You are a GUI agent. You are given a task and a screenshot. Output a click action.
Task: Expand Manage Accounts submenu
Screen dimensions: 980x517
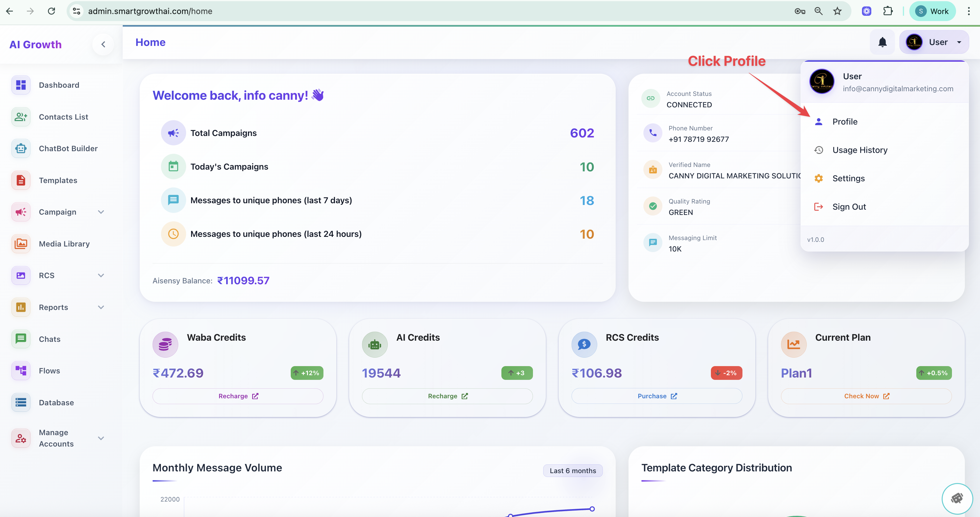click(101, 438)
